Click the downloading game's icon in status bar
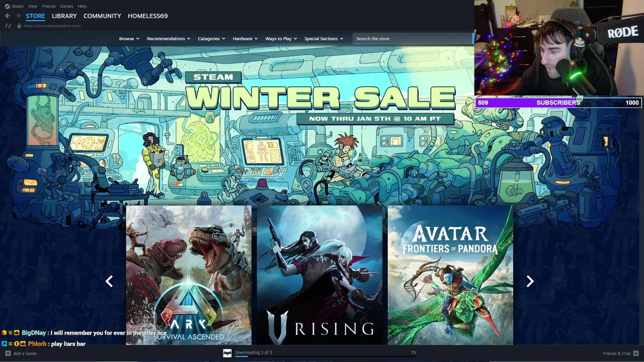 pos(227,353)
